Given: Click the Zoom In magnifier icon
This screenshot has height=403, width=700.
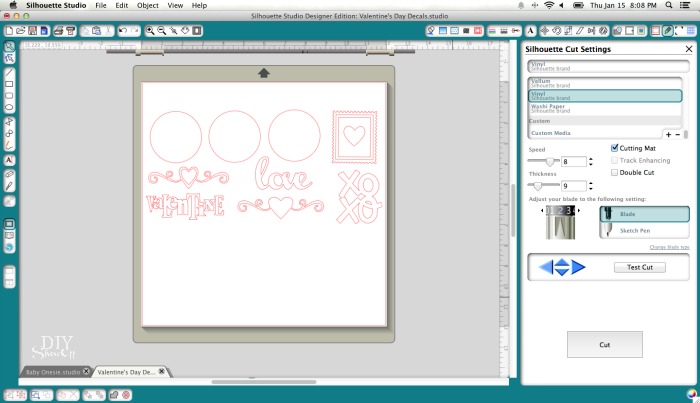Looking at the screenshot, I should coord(150,31).
